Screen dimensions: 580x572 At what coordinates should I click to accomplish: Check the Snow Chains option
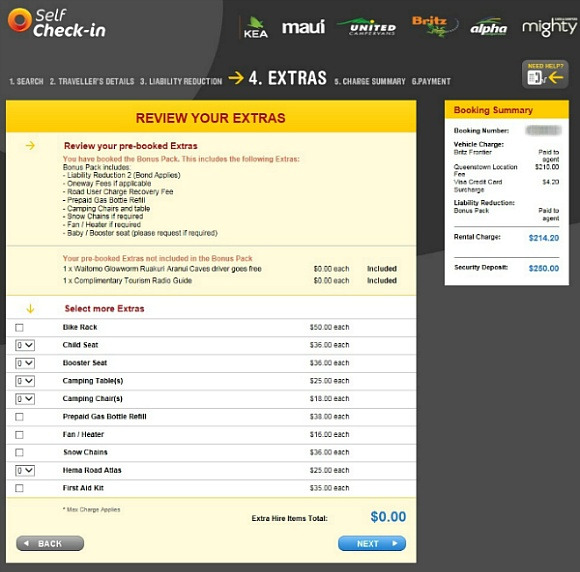(x=19, y=452)
